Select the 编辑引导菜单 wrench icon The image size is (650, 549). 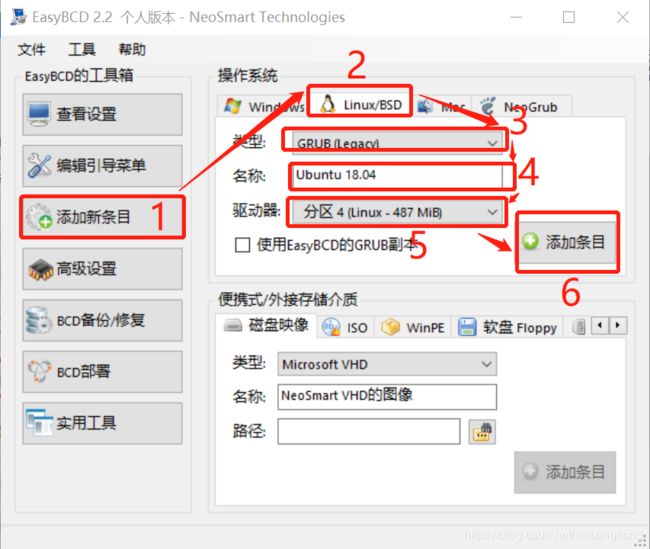coord(39,165)
